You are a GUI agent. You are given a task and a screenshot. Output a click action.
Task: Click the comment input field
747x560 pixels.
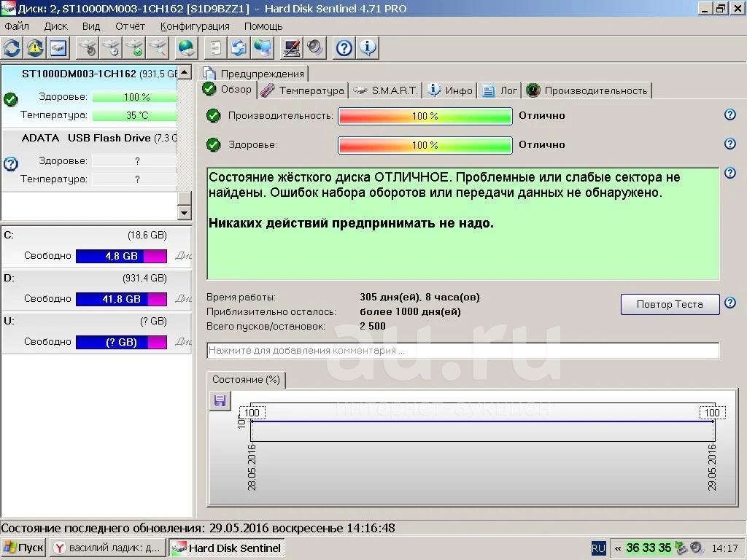(x=463, y=351)
